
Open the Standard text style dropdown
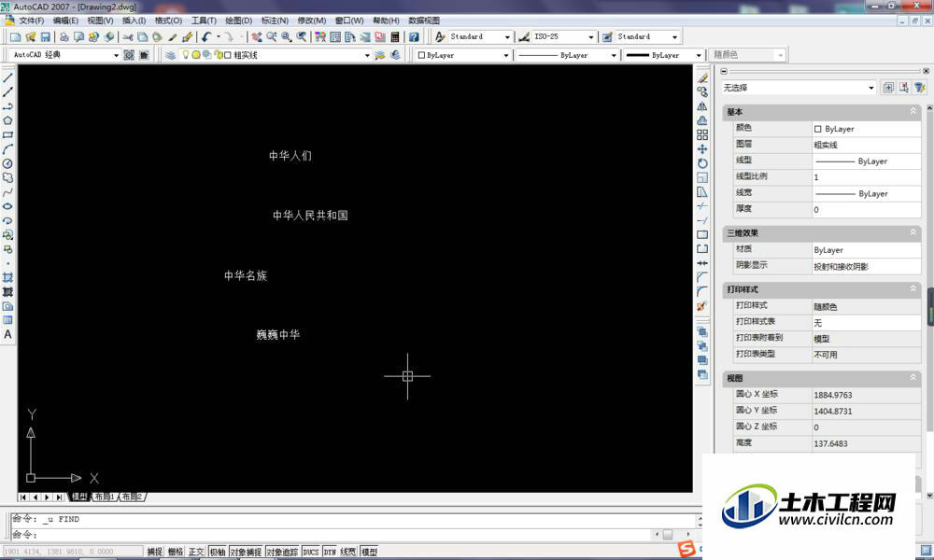507,37
